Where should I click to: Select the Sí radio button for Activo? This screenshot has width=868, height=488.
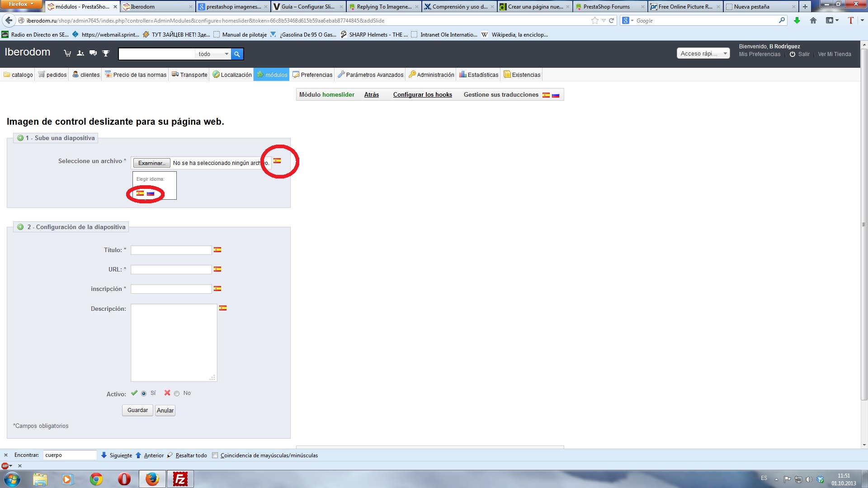tap(144, 394)
